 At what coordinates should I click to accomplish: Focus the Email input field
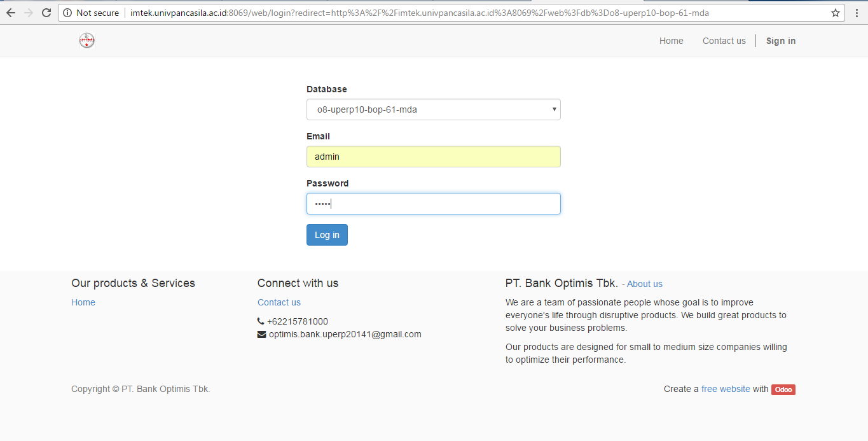coord(433,157)
